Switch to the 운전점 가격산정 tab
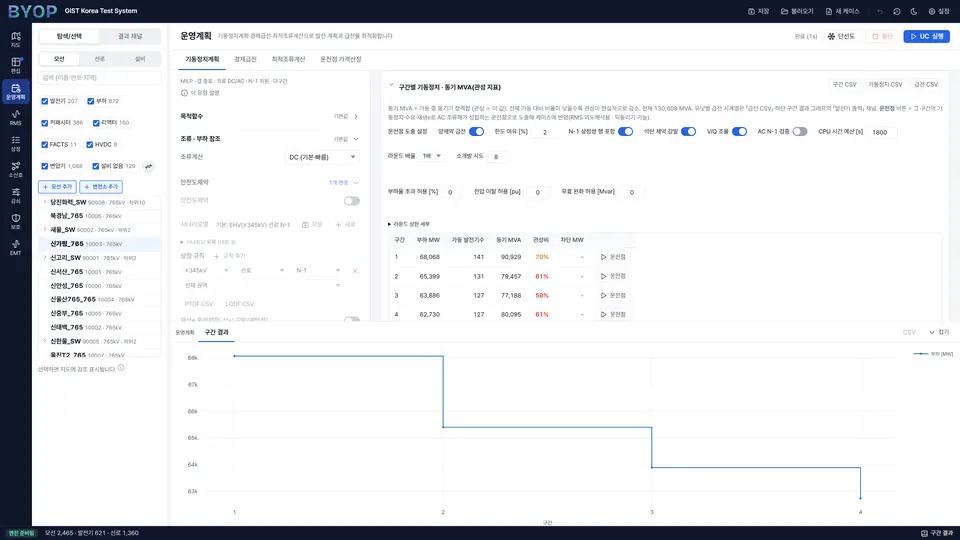Image resolution: width=960 pixels, height=540 pixels. point(340,59)
